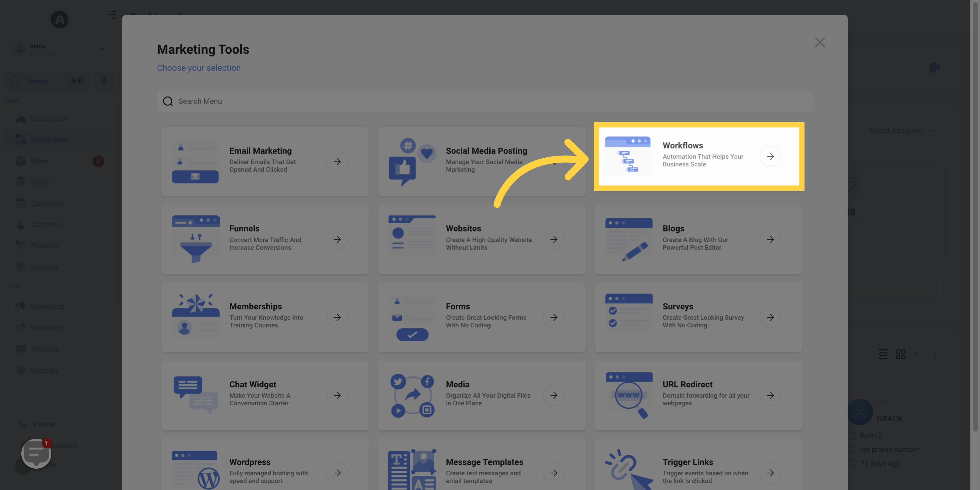The height and width of the screenshot is (490, 980).
Task: Toggle the sidebar with the hamburger icon
Action: click(112, 15)
